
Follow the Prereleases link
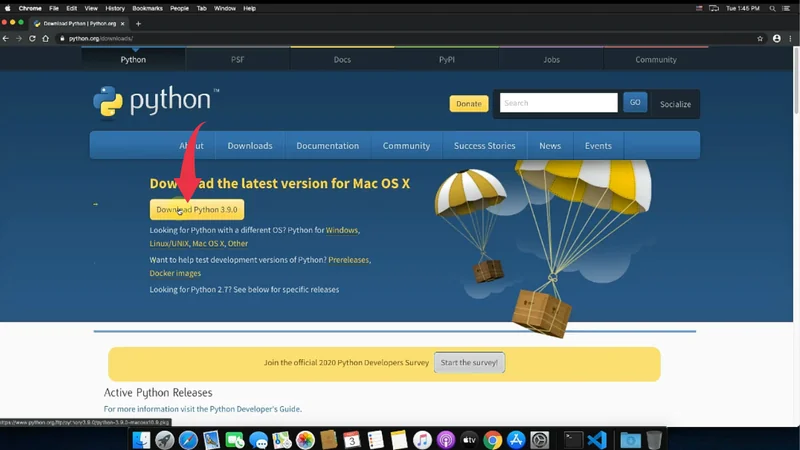point(348,260)
